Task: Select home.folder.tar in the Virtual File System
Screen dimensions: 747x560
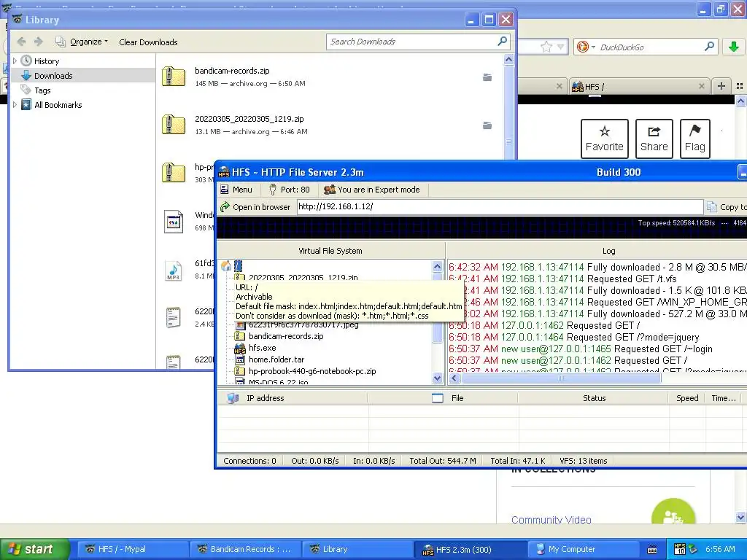Action: 276,359
